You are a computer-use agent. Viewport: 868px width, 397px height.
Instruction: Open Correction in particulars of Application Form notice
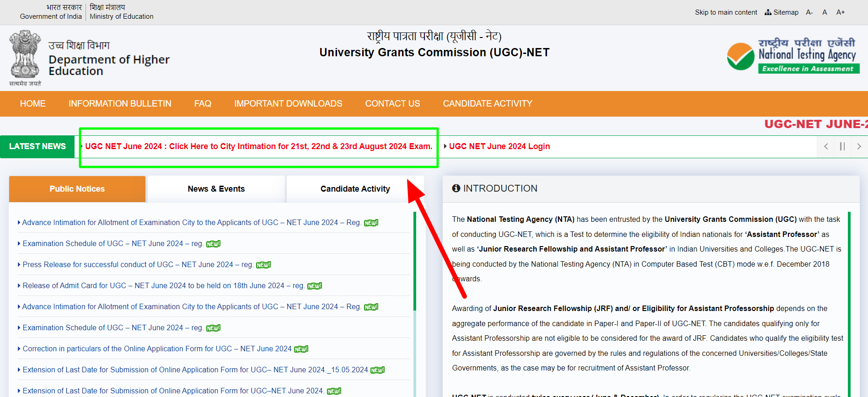(x=157, y=349)
